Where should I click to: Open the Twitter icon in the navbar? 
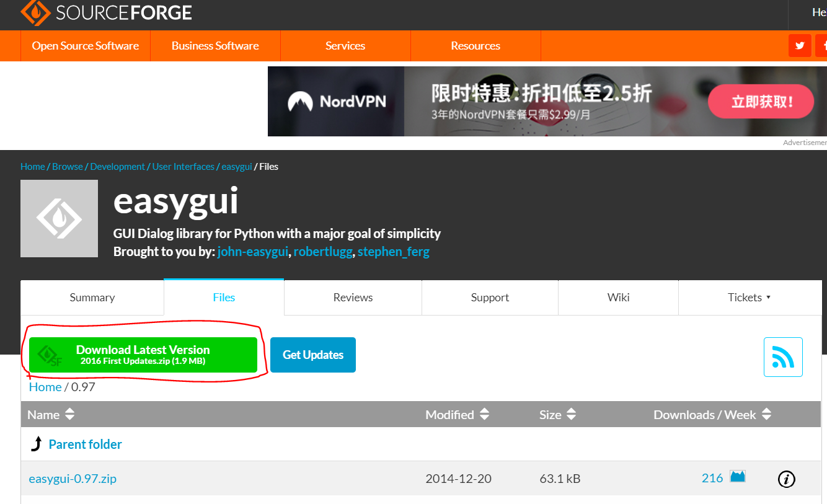point(800,45)
